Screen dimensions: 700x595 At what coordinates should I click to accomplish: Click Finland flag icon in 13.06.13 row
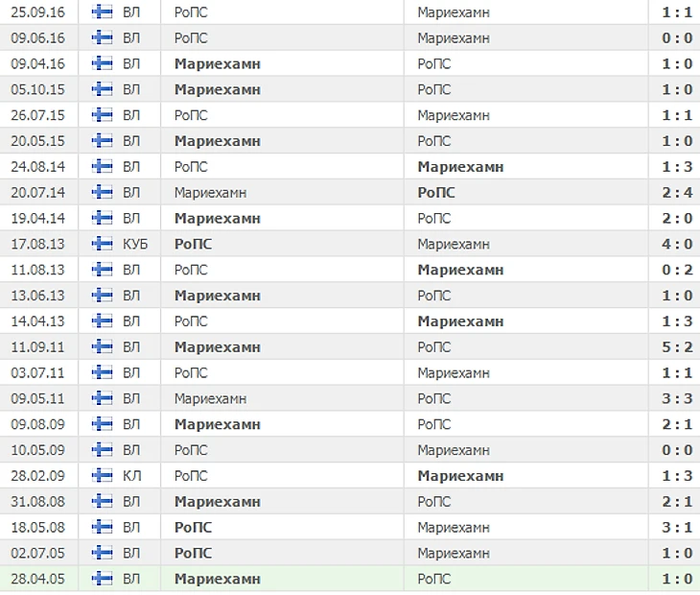[102, 296]
